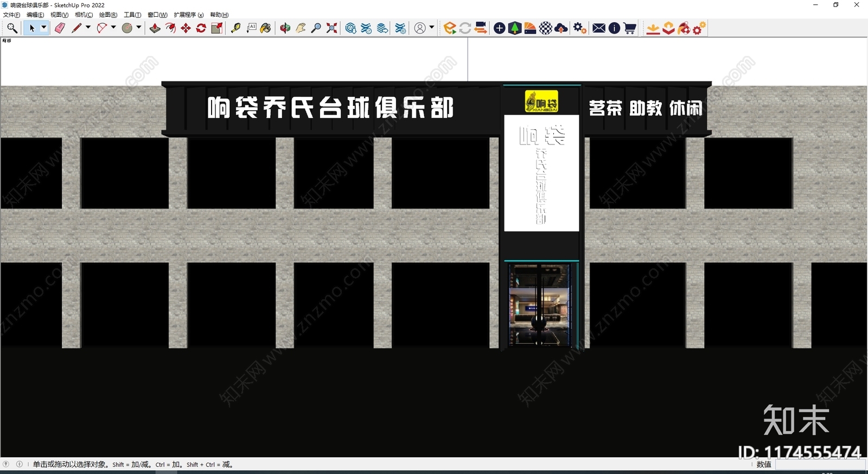868x474 pixels.
Task: Open the 视图(V) menu
Action: pyautogui.click(x=59, y=15)
